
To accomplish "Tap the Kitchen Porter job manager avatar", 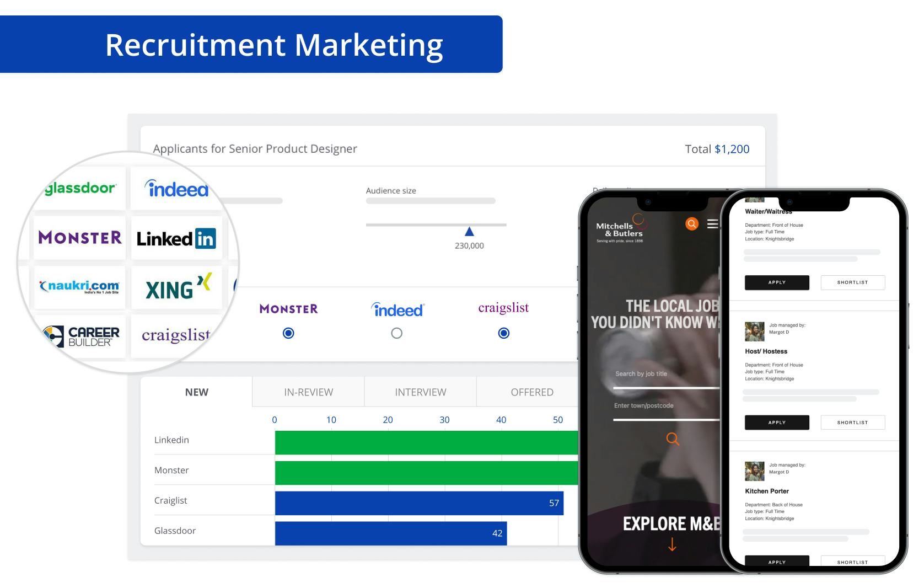I will point(754,472).
